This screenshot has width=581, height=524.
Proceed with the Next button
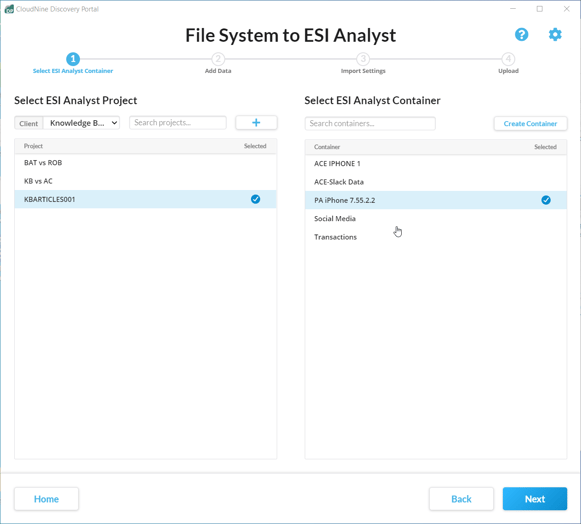(x=535, y=499)
